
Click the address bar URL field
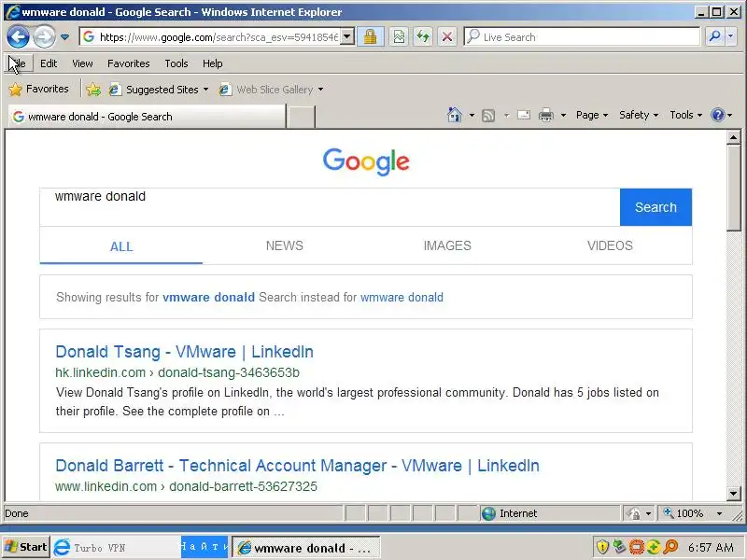click(x=211, y=37)
